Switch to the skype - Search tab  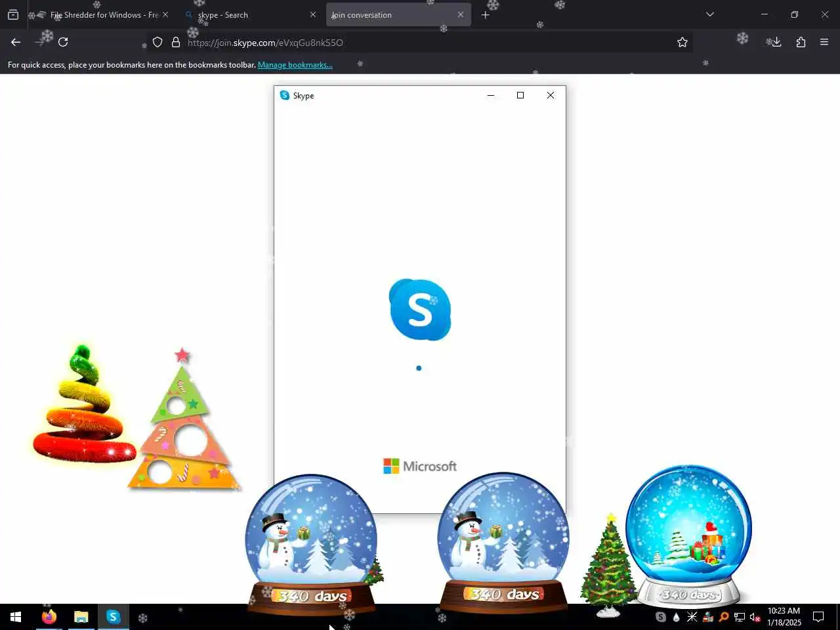(250, 14)
